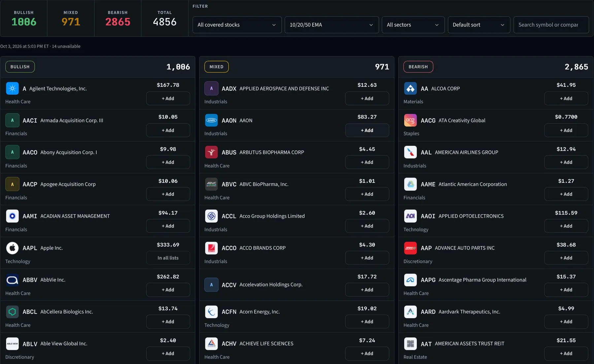Viewport: 594px width, 364px height.
Task: Click the American Airlines logo icon
Action: click(410, 152)
